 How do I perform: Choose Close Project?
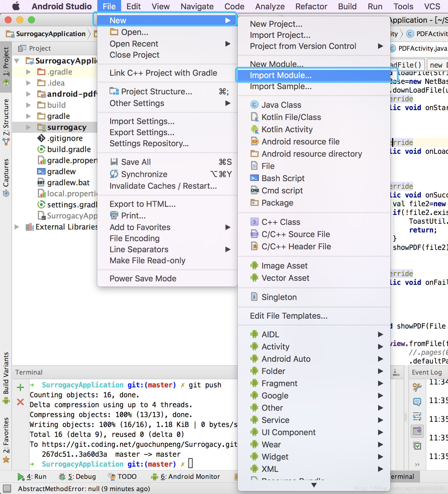[x=167, y=55]
